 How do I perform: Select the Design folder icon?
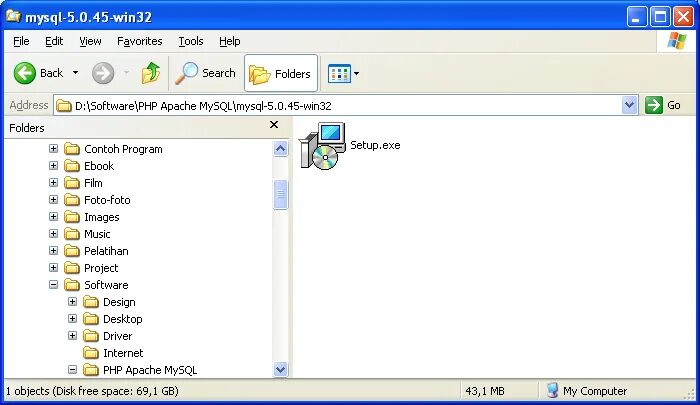point(91,302)
